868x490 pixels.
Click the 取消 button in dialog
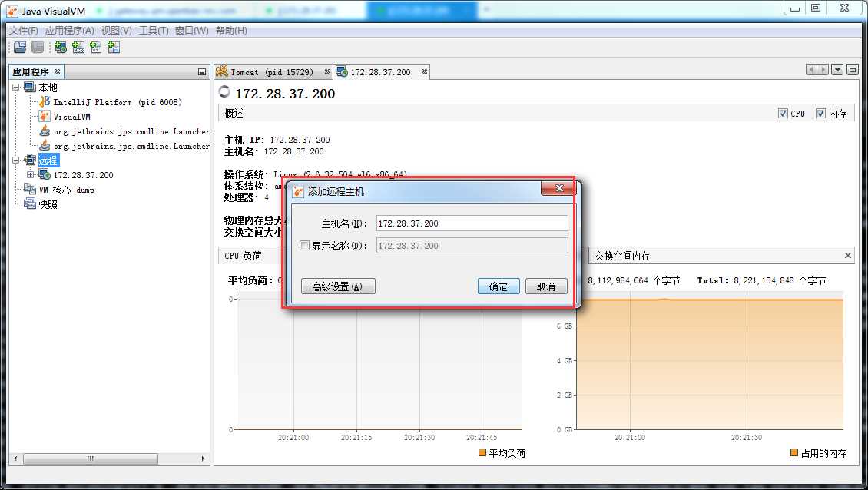[x=546, y=286]
